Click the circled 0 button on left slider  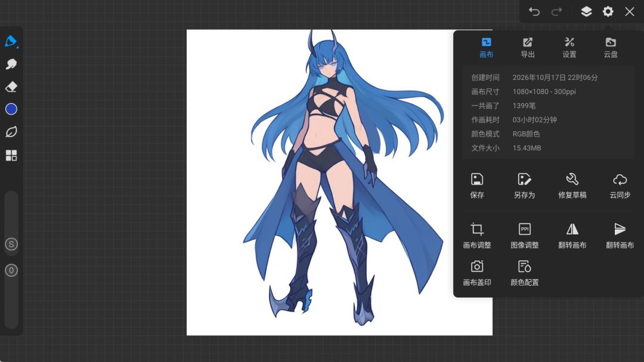click(x=11, y=270)
